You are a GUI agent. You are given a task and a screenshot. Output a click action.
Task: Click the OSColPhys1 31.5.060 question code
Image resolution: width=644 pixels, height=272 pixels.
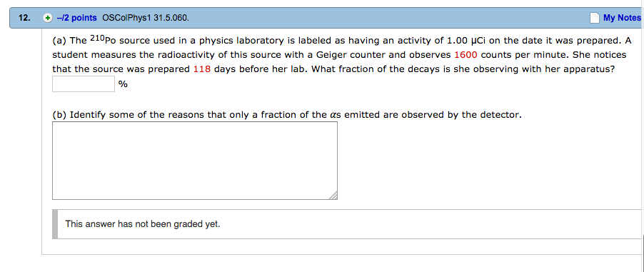pyautogui.click(x=146, y=18)
